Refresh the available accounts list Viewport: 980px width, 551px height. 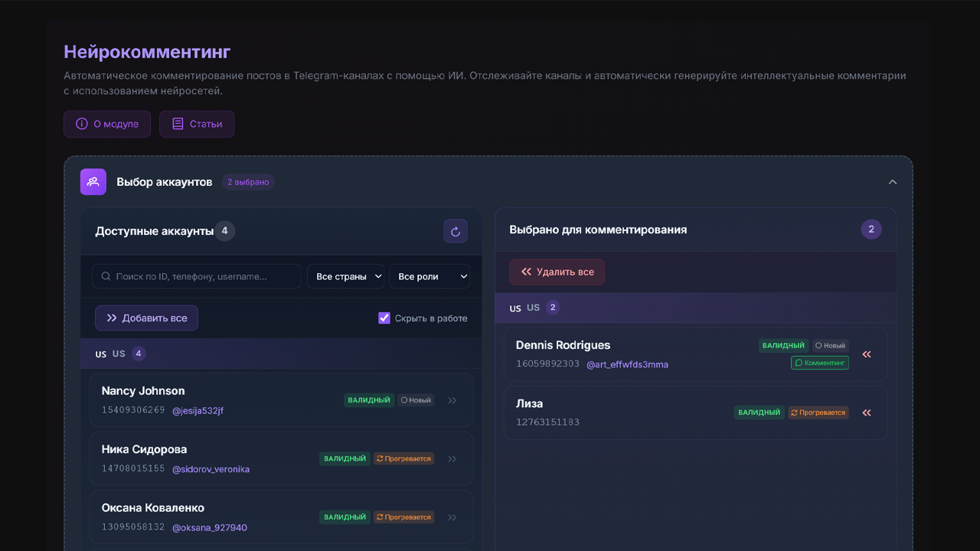[456, 231]
